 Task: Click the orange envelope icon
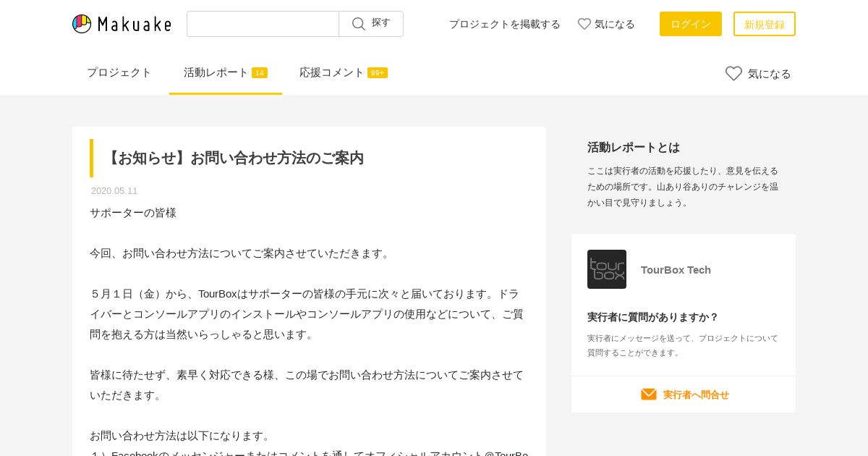(x=649, y=394)
